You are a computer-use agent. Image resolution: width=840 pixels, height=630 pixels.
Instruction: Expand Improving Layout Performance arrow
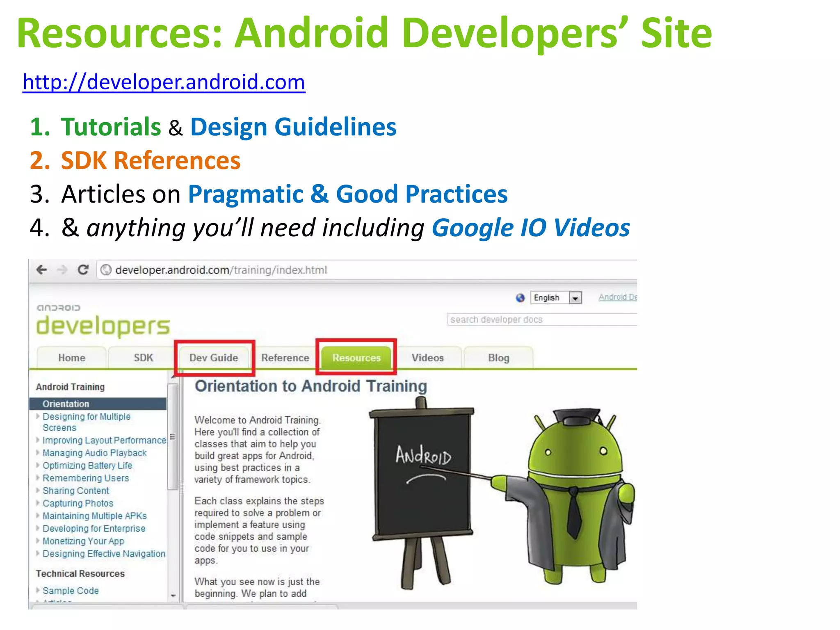(38, 440)
